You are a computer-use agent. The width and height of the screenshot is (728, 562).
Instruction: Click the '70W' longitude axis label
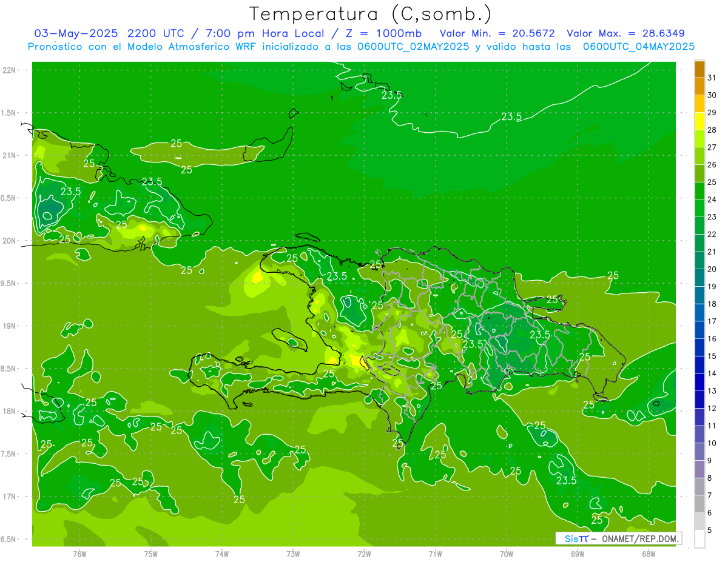[x=506, y=554]
